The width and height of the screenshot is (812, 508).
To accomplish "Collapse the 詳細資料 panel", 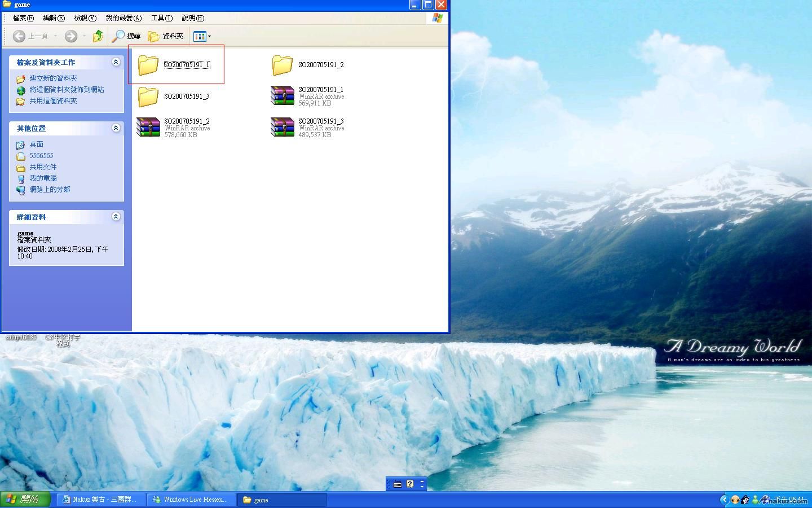I will [116, 217].
